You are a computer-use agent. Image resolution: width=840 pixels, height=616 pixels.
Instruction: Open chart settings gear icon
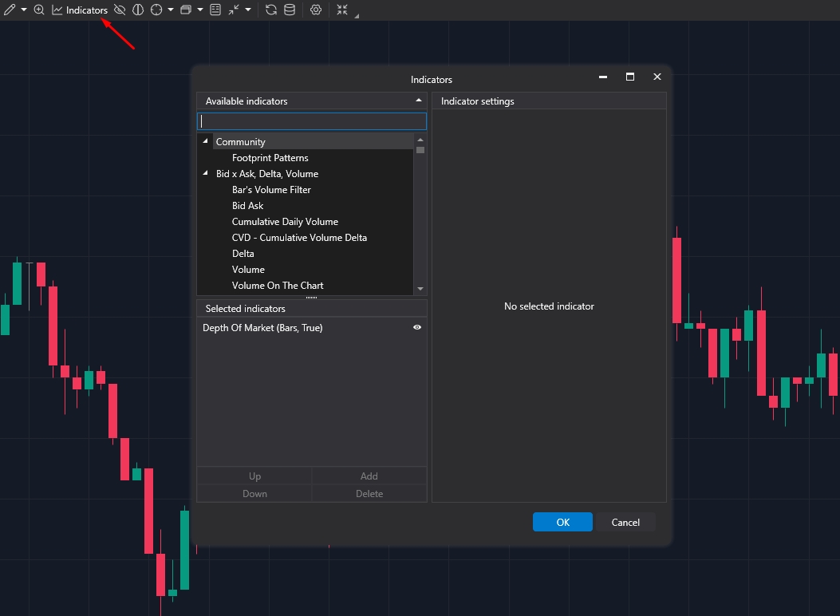pyautogui.click(x=316, y=10)
